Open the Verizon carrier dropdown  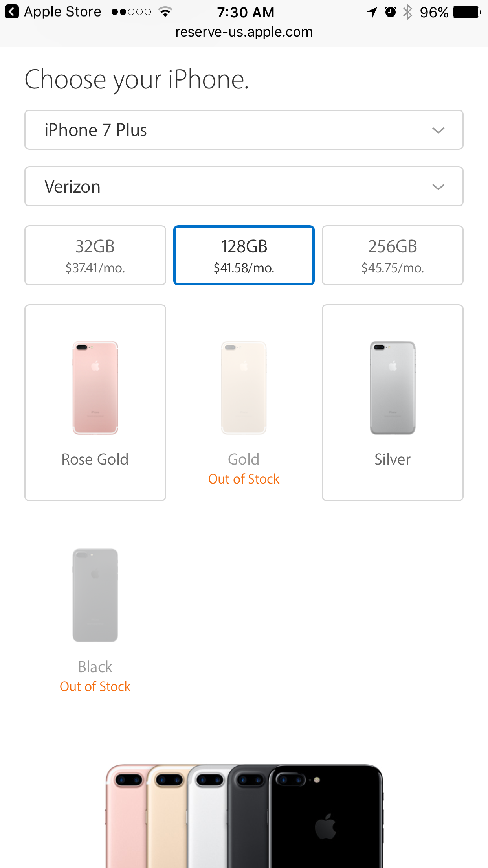coord(244,186)
